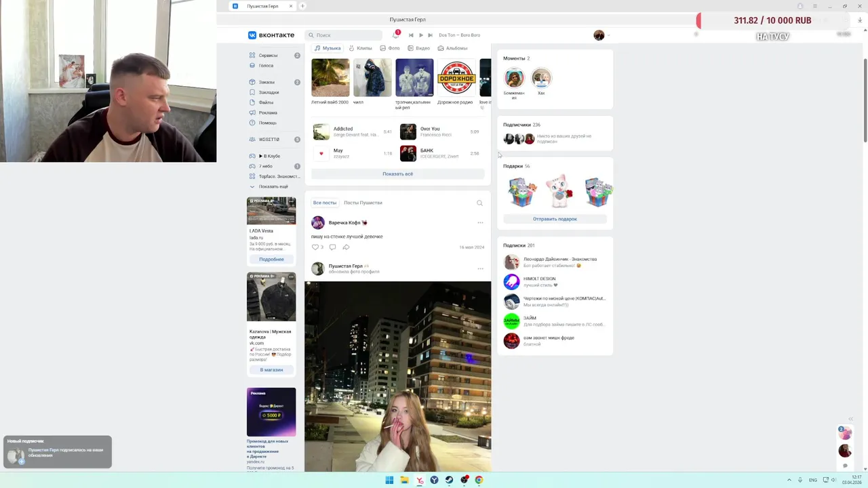Switch to the Клипы tab

point(360,48)
